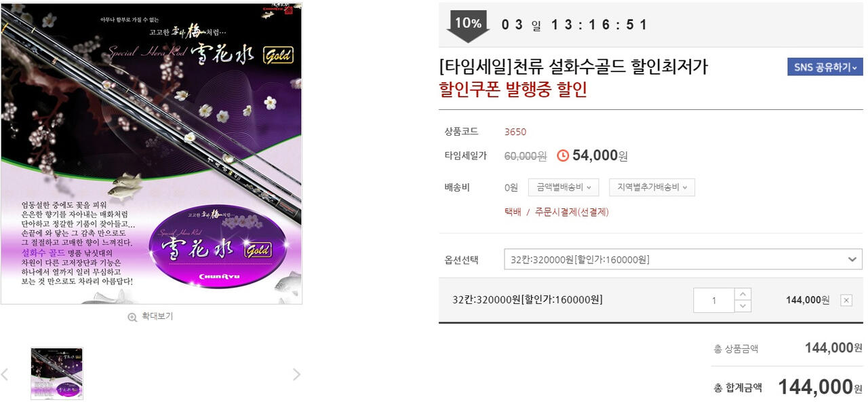
Task: Click product code 3650
Action: pyautogui.click(x=515, y=132)
